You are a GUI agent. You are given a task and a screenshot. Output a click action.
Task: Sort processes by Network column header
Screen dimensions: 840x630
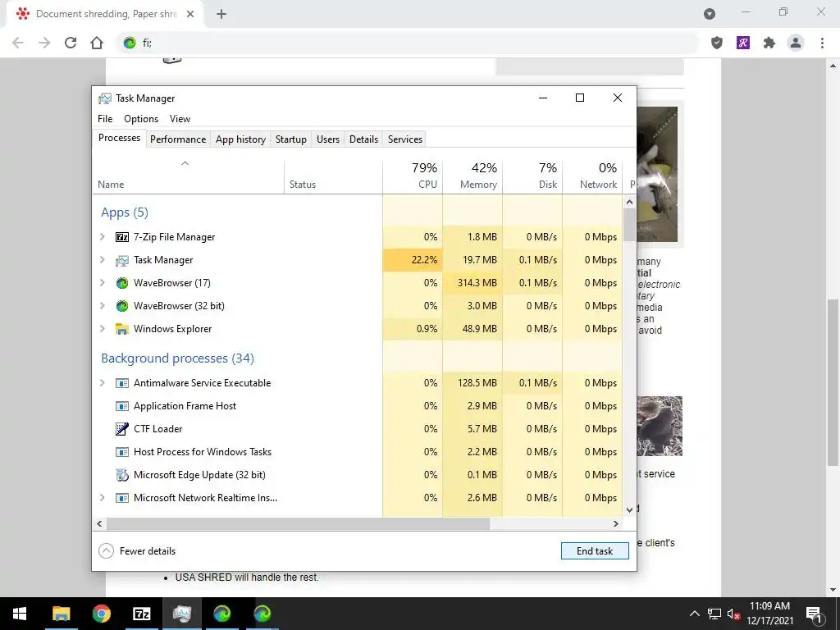[x=592, y=177]
